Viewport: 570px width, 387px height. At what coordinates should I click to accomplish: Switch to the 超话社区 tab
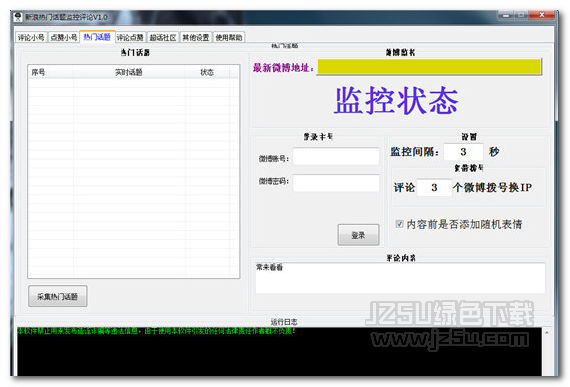click(163, 37)
